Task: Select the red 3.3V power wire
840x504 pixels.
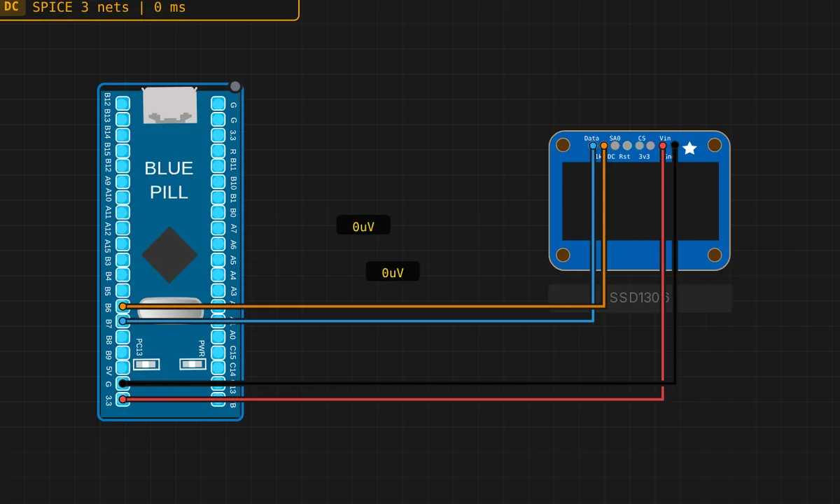Action: point(393,399)
